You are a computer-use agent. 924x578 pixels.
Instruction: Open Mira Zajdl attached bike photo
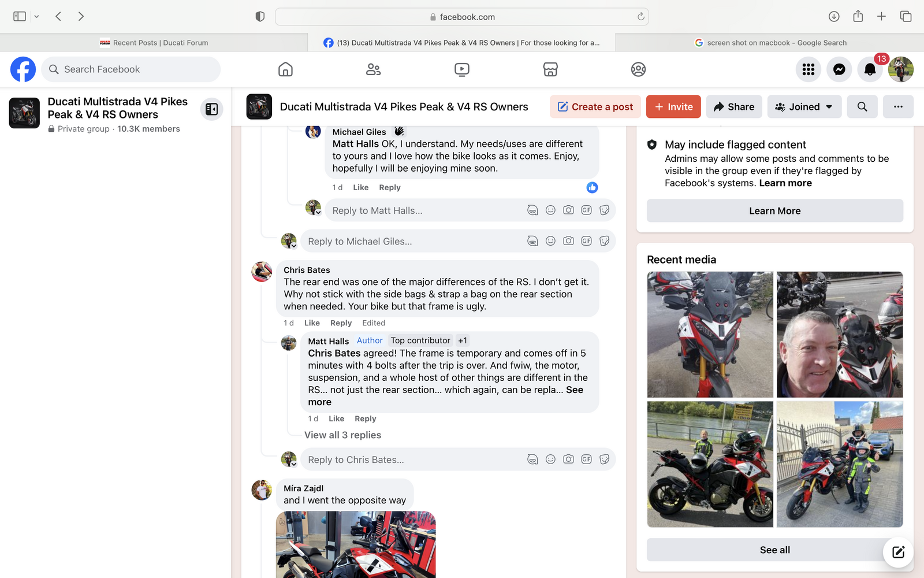pos(356,544)
